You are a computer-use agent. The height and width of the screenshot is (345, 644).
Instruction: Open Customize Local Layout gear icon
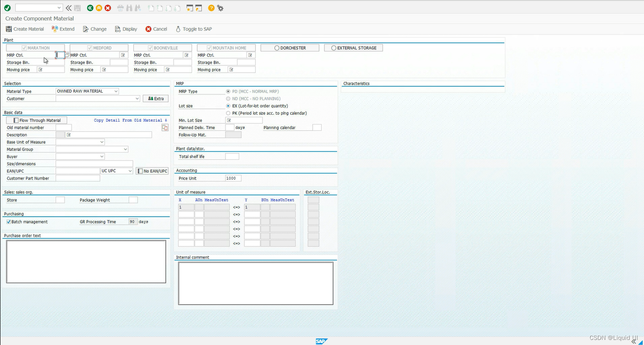pyautogui.click(x=220, y=8)
